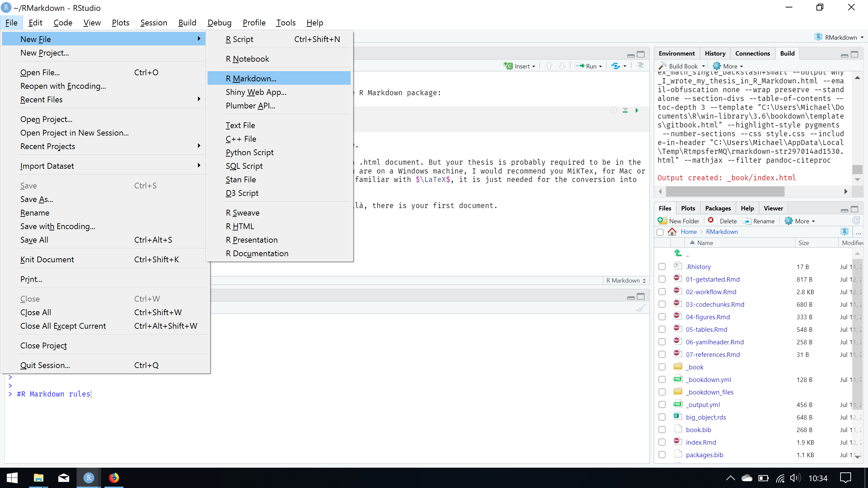Go to previous chunk with up arrow
This screenshot has height=488, width=868.
tap(549, 66)
